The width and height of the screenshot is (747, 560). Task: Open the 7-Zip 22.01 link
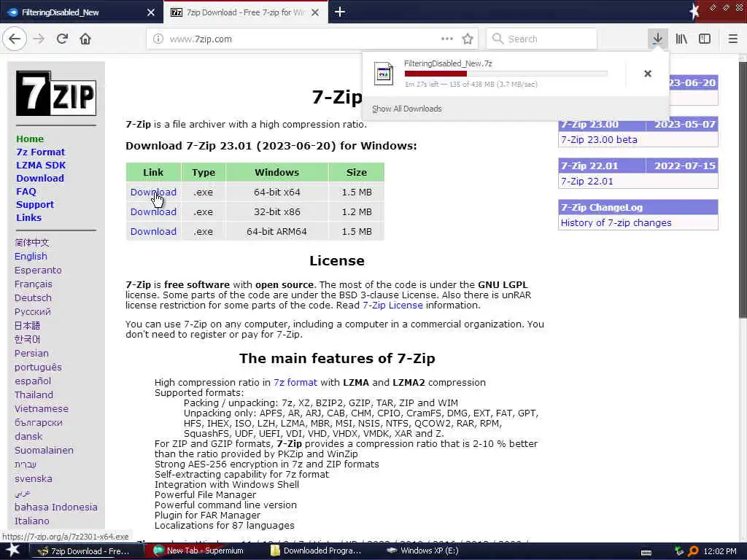point(587,181)
